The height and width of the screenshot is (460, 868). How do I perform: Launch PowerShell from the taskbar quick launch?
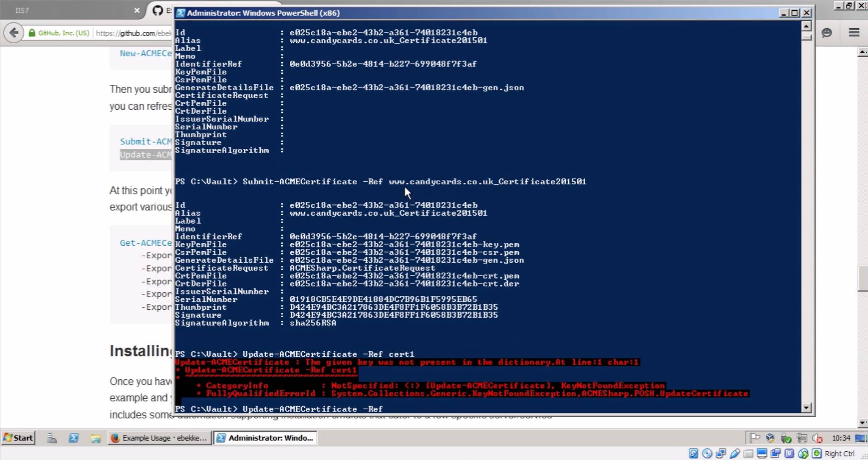tap(74, 438)
